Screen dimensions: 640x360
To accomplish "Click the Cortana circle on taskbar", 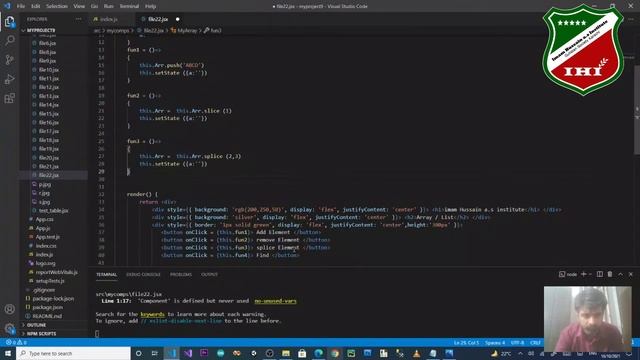I will tap(138, 353).
